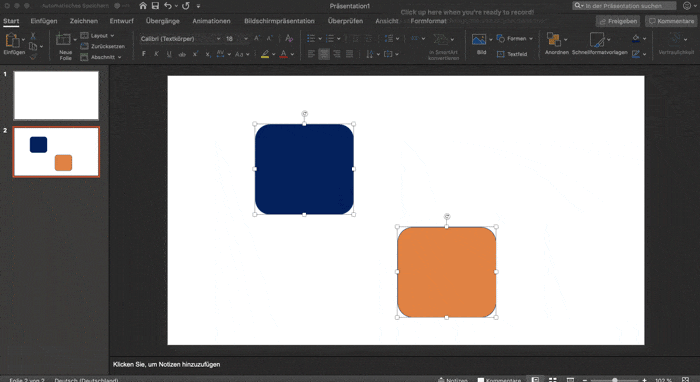Viewport: 700px width, 382px height.
Task: Click the notes area Klicken Sie, um Notizen hinzuzufügen
Action: coord(166,365)
